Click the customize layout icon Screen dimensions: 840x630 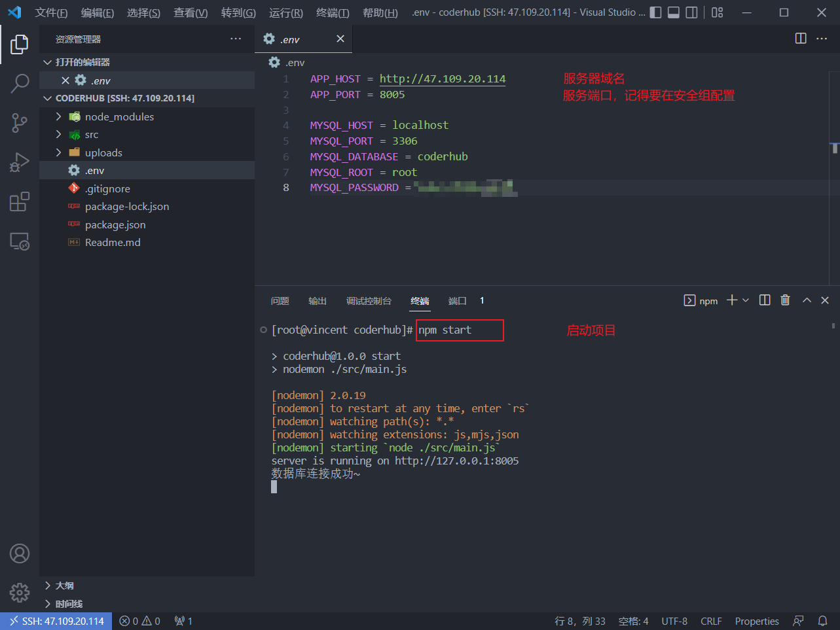718,12
